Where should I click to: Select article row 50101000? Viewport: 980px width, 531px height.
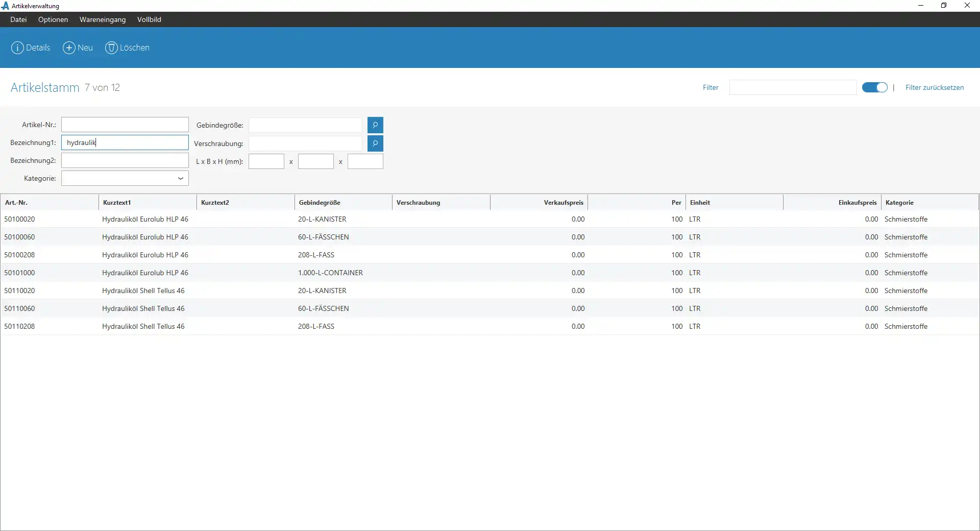click(x=490, y=273)
